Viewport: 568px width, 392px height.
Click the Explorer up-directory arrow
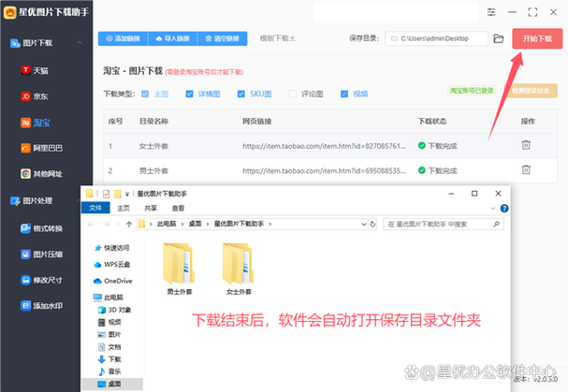pyautogui.click(x=129, y=225)
